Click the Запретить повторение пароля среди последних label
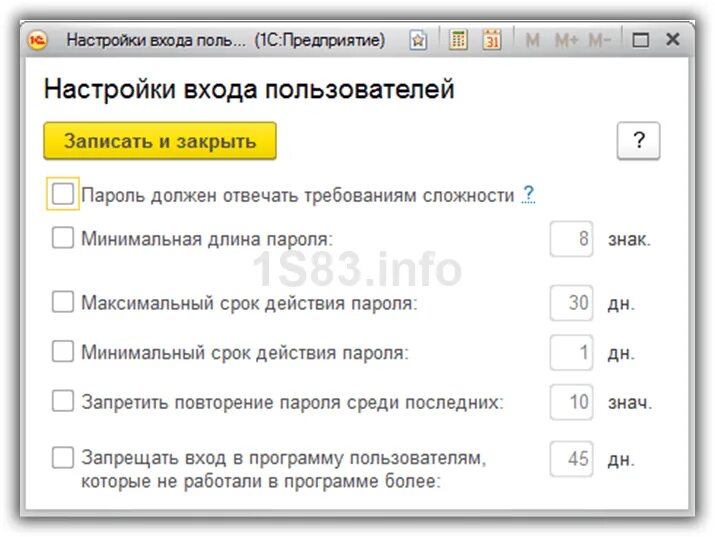Image resolution: width=715 pixels, height=537 pixels. click(x=292, y=403)
